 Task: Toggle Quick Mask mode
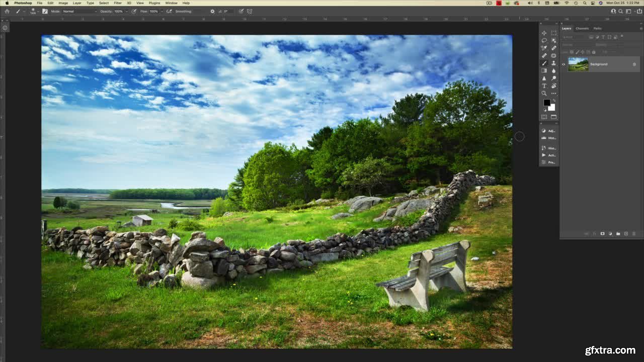[x=544, y=117]
